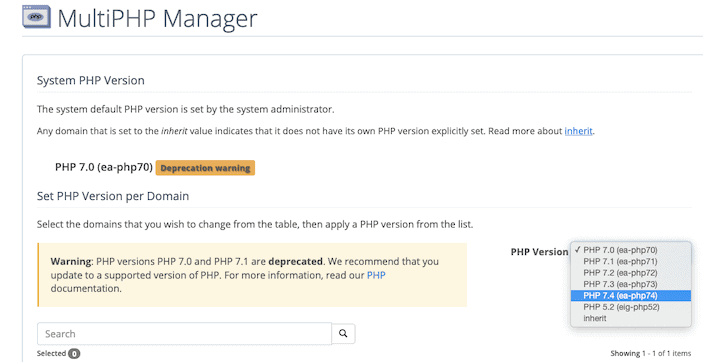
Task: Click the magnifier search button
Action: point(343,334)
